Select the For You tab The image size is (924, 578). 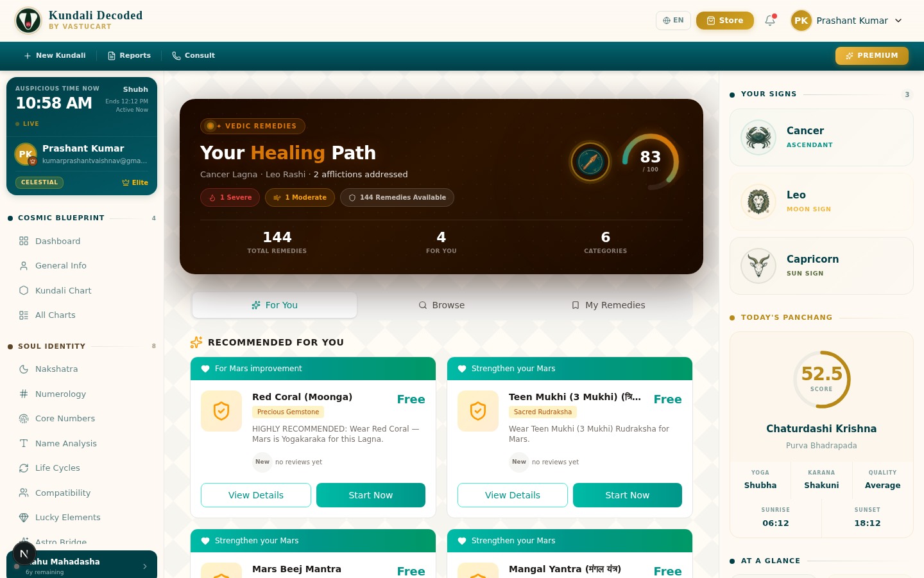click(275, 305)
